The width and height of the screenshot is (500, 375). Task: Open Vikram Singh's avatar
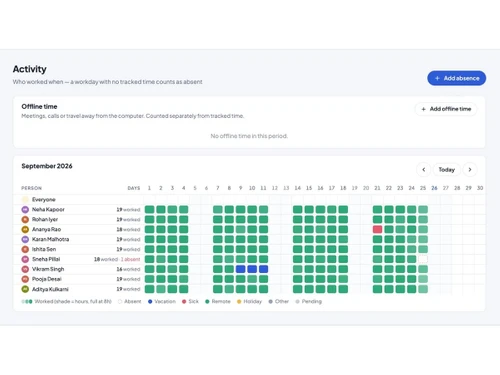pyautogui.click(x=25, y=269)
